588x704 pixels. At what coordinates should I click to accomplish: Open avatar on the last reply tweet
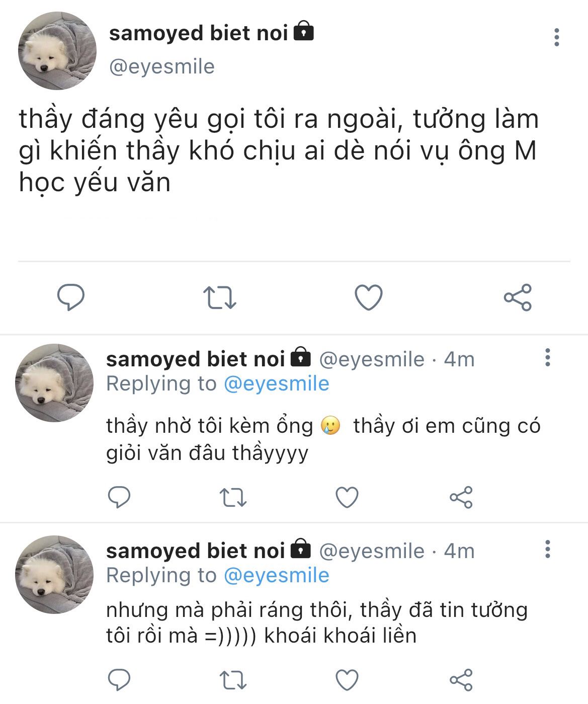(54, 574)
